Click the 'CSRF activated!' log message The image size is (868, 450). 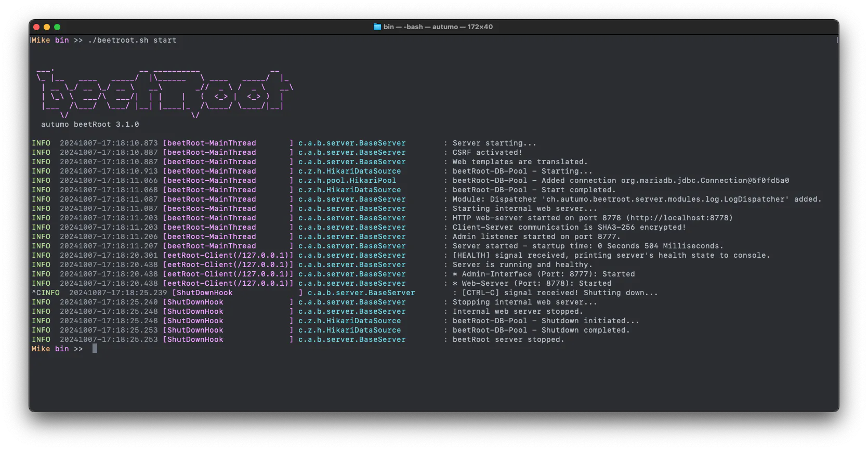click(488, 152)
